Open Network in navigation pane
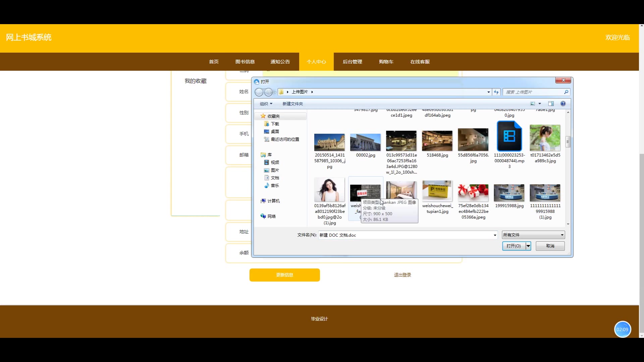644x362 pixels. pos(271,216)
